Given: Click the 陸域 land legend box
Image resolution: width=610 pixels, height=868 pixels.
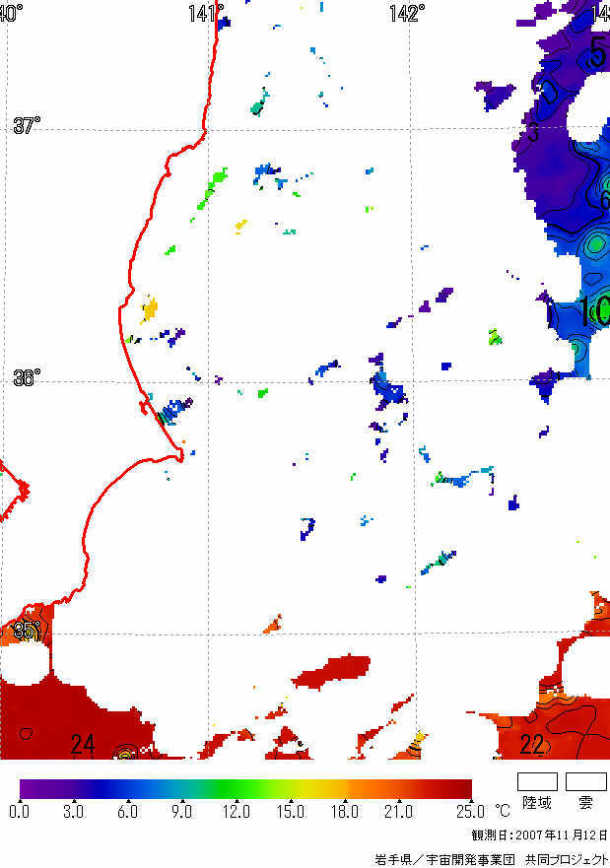Looking at the screenshot, I should pyautogui.click(x=538, y=781).
